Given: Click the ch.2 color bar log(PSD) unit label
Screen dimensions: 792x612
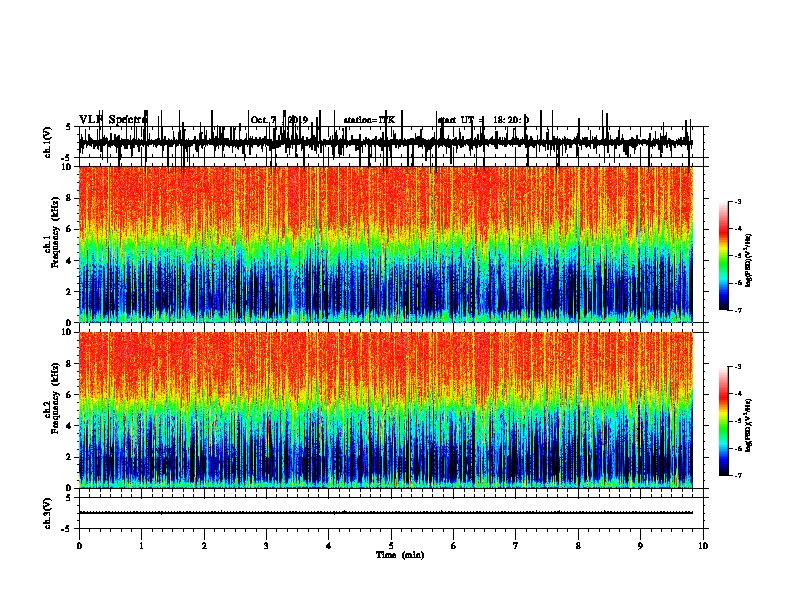Looking at the screenshot, I should pyautogui.click(x=749, y=425).
